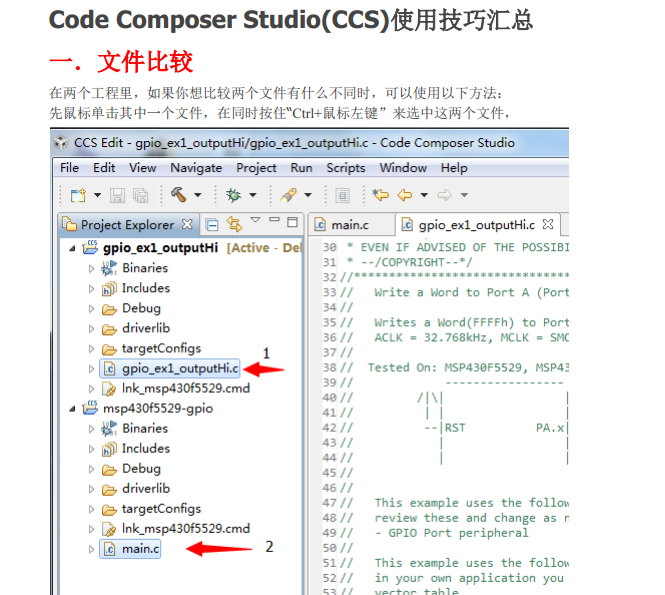The height and width of the screenshot is (595, 665).
Task: Click the Build hammer icon
Action: click(x=179, y=195)
